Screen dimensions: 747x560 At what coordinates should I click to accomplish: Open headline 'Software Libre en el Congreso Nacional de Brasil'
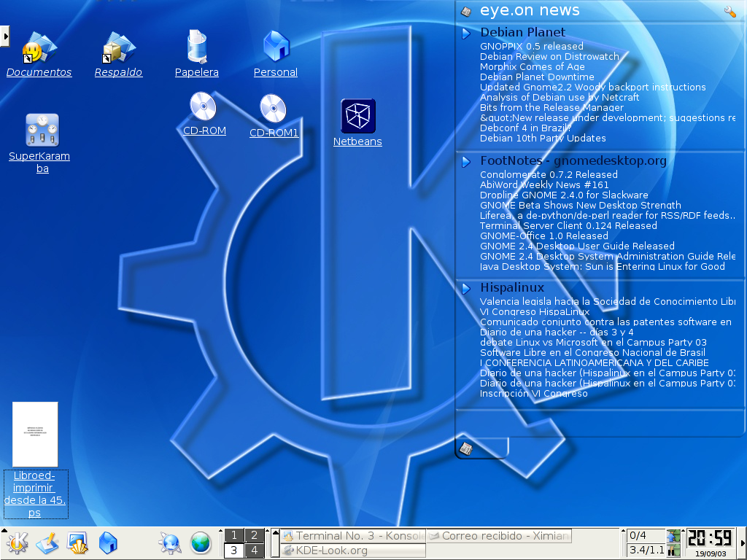click(592, 352)
